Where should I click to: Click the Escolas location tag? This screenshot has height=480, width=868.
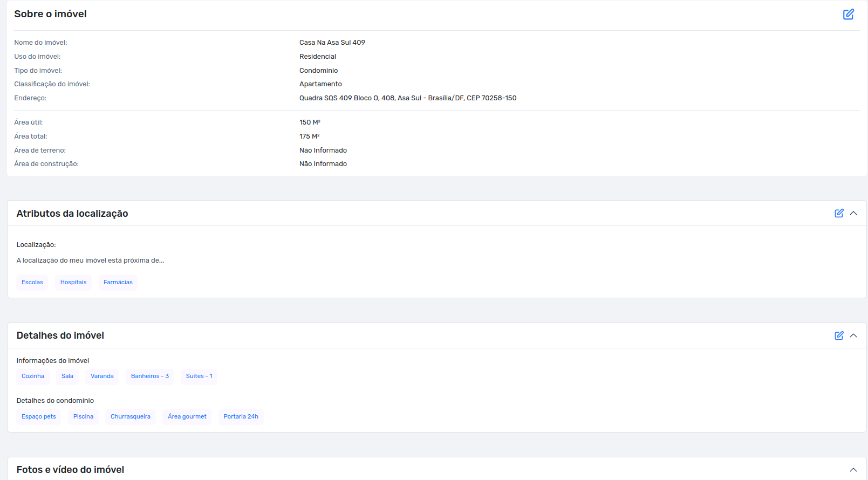[32, 283]
